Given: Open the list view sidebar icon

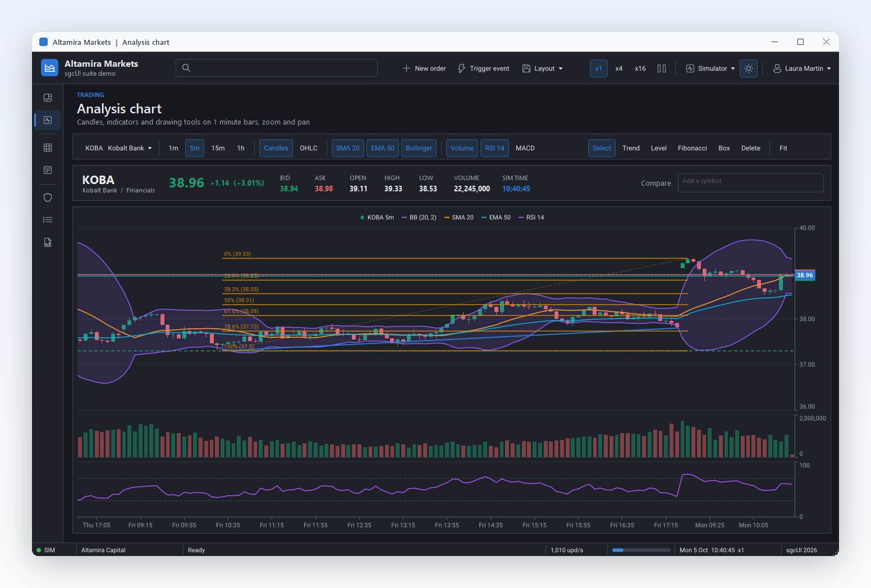Looking at the screenshot, I should tap(48, 220).
